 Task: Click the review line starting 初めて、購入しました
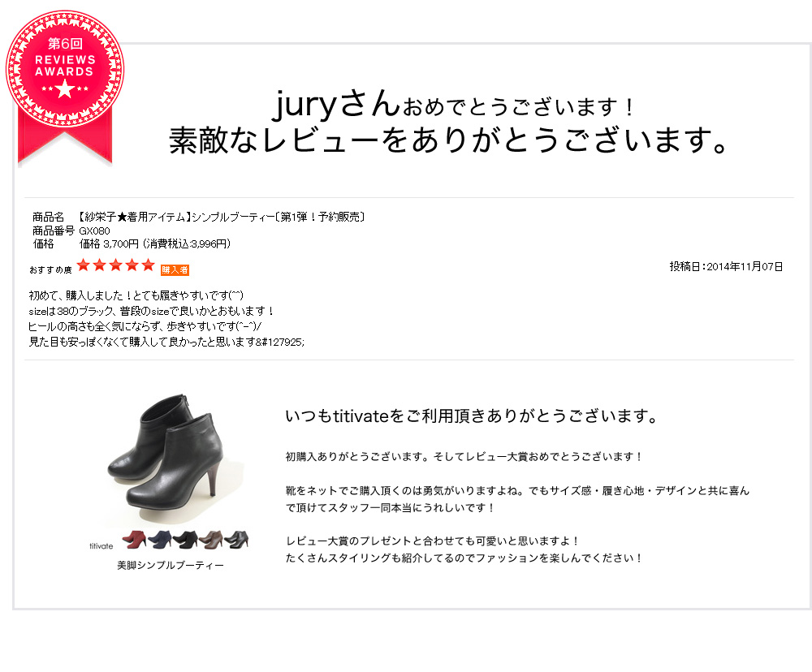(136, 295)
